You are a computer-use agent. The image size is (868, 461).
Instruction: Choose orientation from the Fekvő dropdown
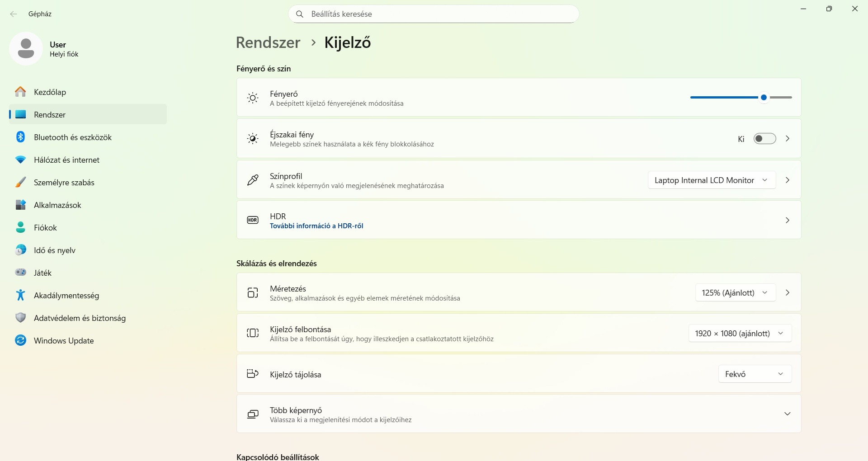pyautogui.click(x=755, y=374)
